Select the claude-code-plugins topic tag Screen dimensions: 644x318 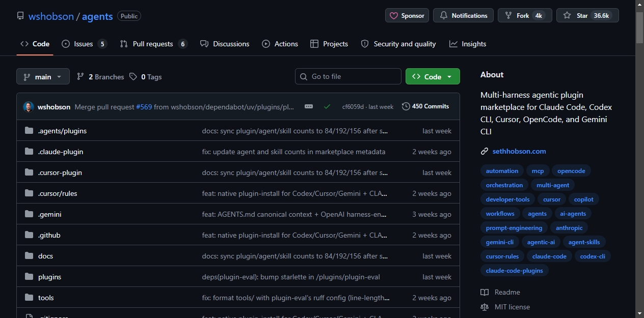click(514, 271)
